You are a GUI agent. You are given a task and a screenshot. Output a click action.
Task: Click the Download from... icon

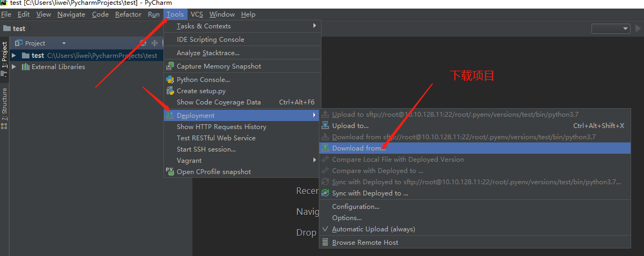coord(325,148)
